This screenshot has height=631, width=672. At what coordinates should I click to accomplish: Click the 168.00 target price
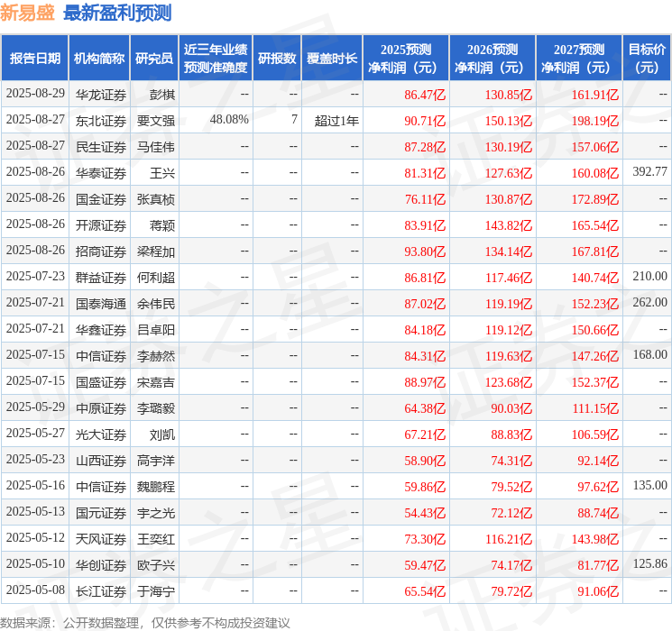[x=649, y=354]
